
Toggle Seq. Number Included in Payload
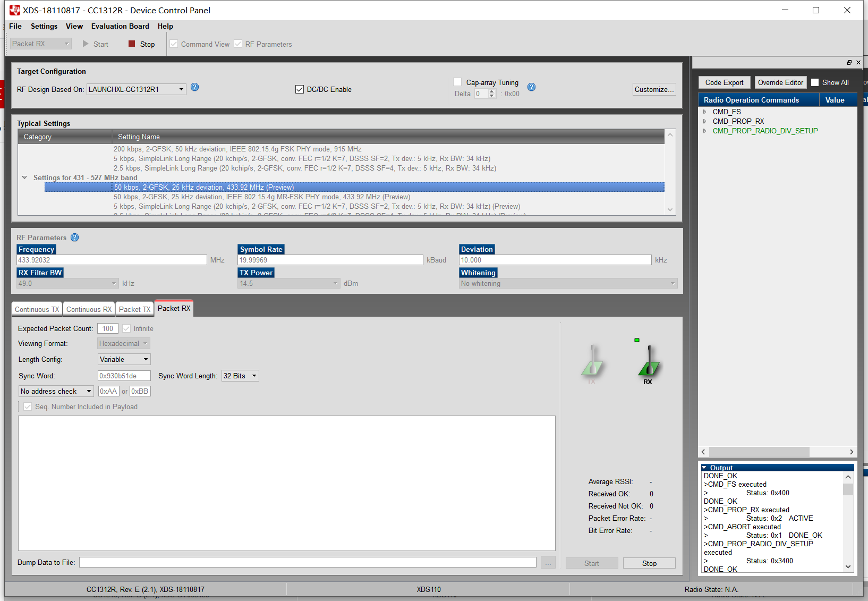click(x=28, y=407)
